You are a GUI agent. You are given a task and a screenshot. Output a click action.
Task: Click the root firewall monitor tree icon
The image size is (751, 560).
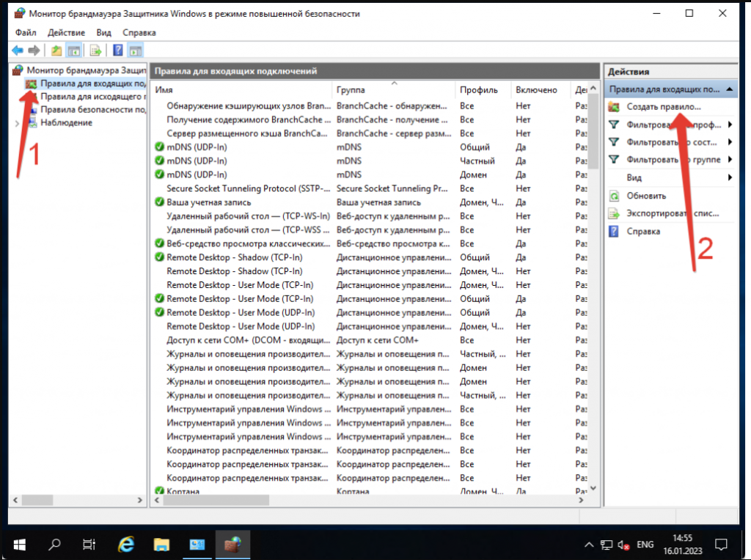(x=18, y=70)
